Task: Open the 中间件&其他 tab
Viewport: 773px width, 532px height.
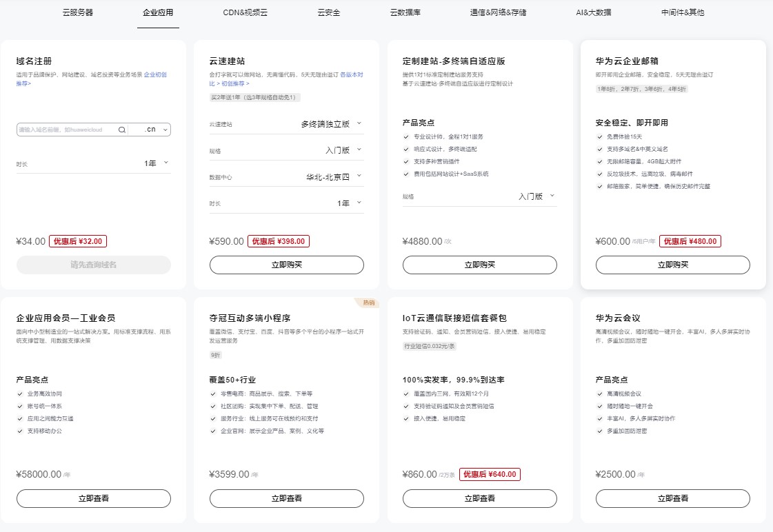Action: [683, 12]
